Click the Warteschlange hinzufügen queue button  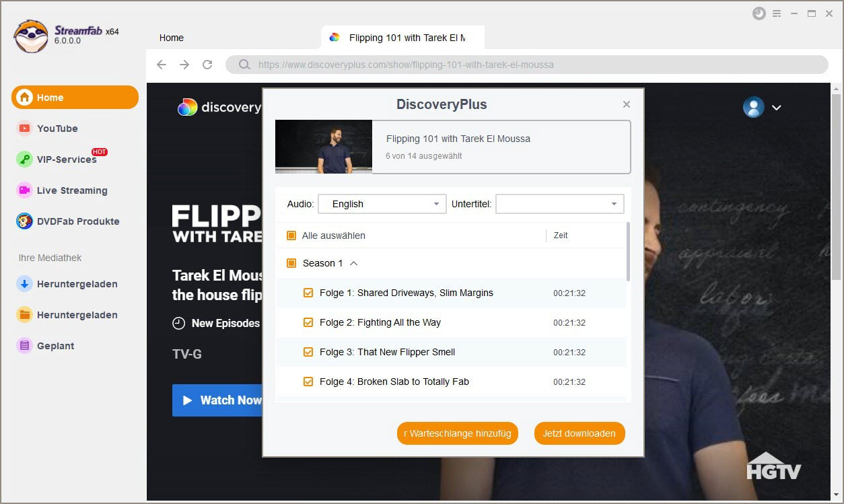(x=458, y=433)
